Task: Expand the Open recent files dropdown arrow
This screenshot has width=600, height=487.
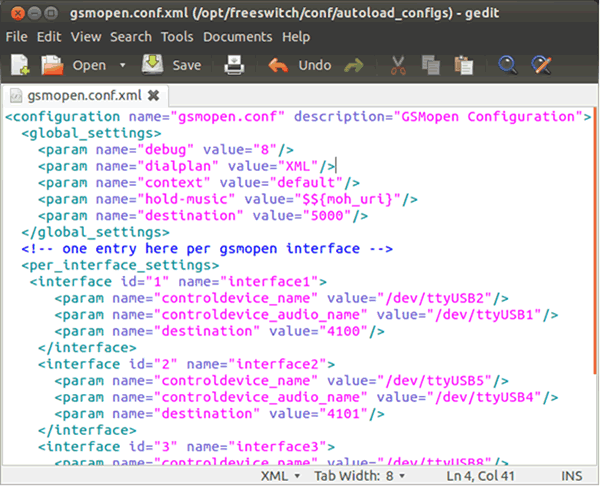Action: (122, 66)
